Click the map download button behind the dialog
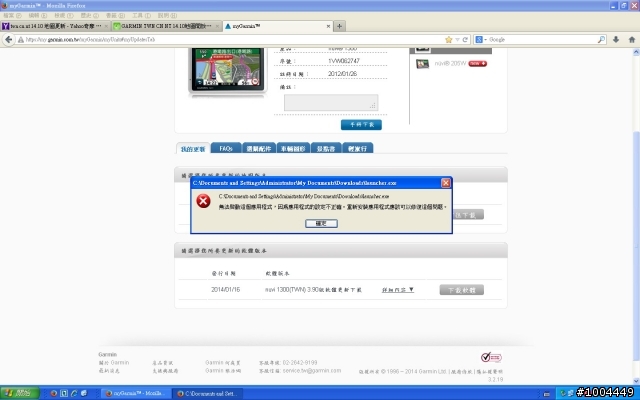The height and width of the screenshot is (400, 640). click(x=468, y=215)
